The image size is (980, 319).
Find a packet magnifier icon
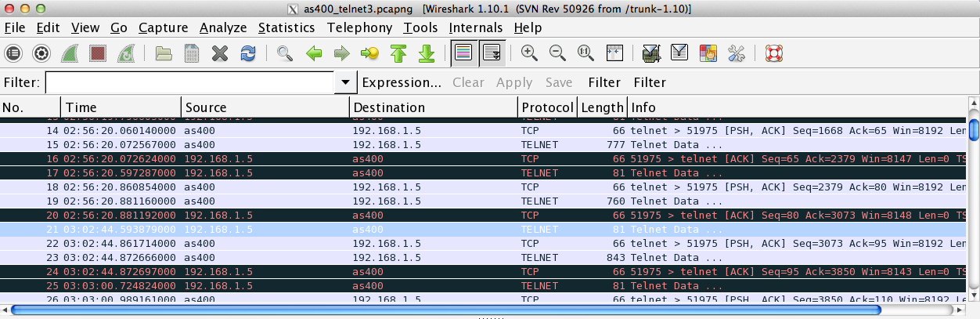(285, 53)
